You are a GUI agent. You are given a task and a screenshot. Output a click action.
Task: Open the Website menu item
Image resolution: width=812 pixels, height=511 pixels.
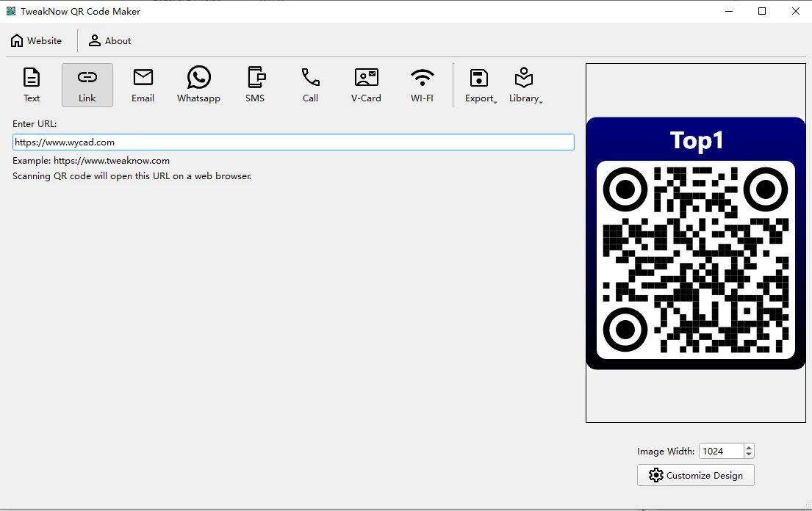pos(37,40)
